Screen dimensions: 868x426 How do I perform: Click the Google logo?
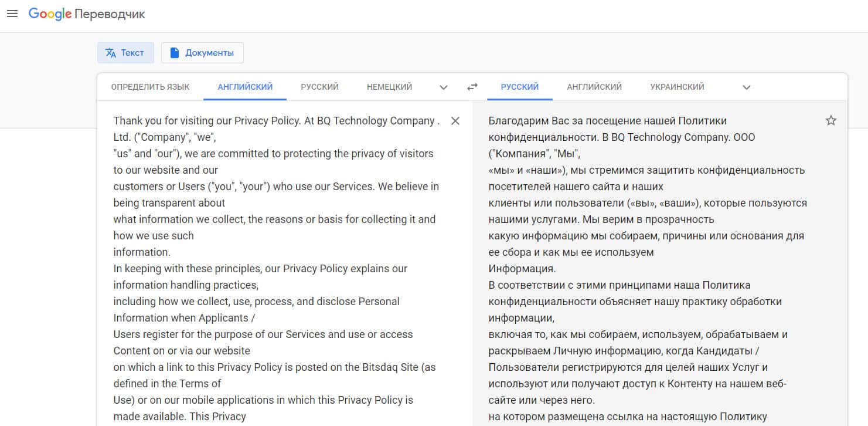(50, 14)
